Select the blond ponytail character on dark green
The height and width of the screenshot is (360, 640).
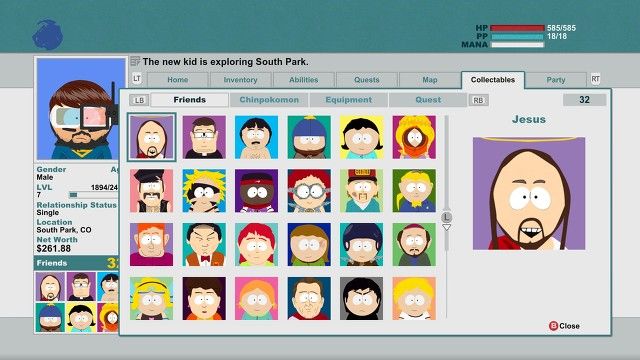(414, 191)
